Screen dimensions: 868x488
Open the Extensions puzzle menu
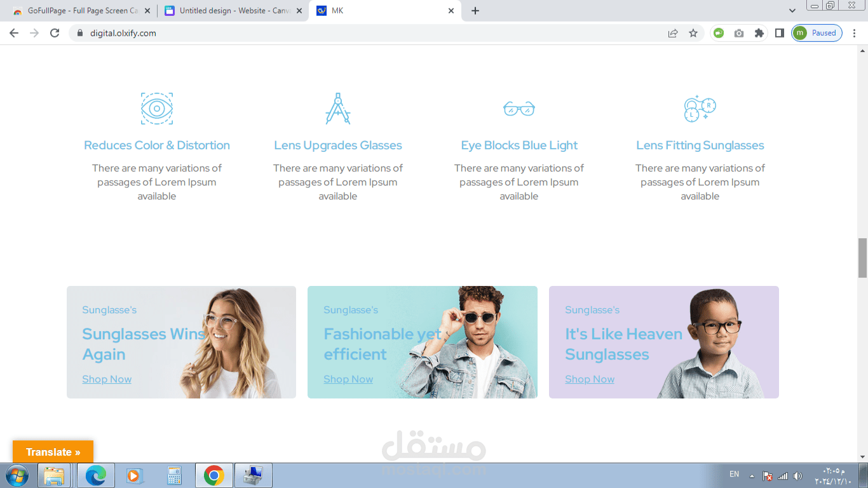(x=759, y=33)
